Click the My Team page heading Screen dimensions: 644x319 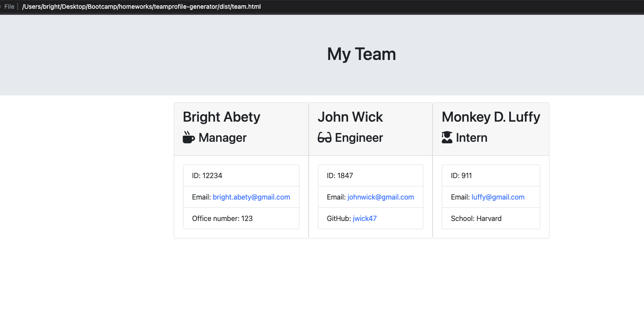coord(362,54)
